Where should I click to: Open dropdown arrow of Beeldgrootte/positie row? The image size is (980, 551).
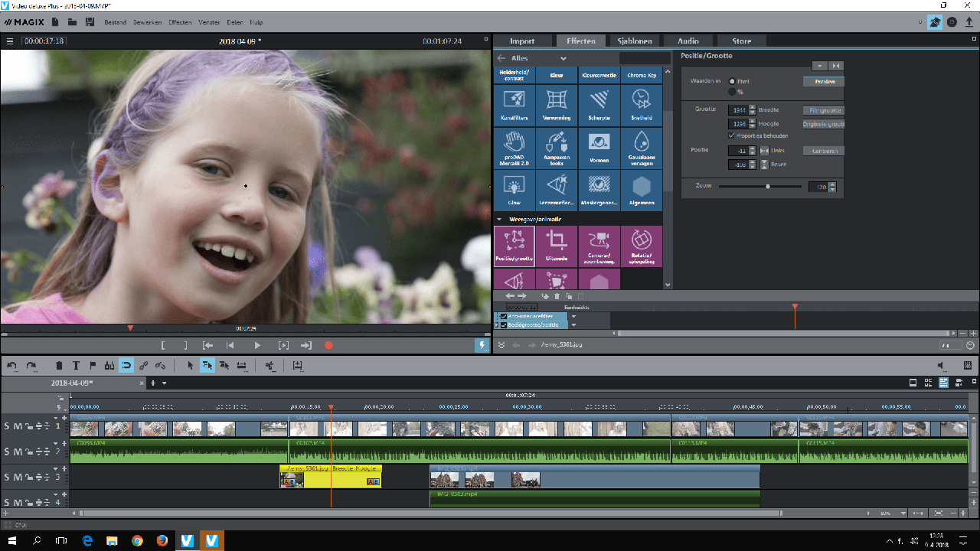pos(573,324)
